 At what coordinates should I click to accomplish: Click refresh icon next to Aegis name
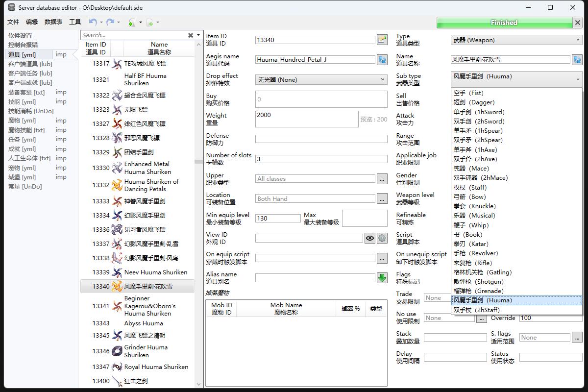click(382, 60)
